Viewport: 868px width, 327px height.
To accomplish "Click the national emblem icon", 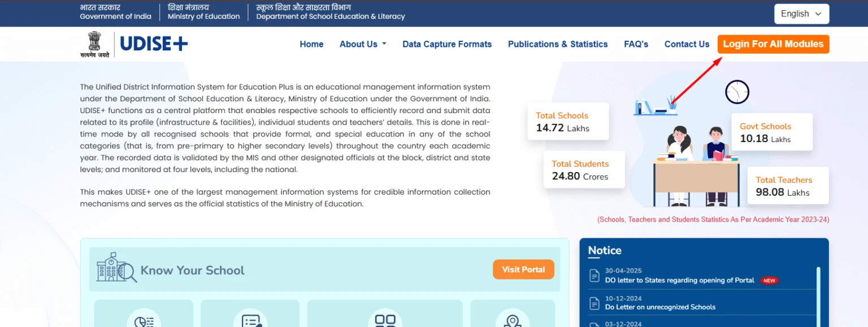I will click(x=94, y=44).
